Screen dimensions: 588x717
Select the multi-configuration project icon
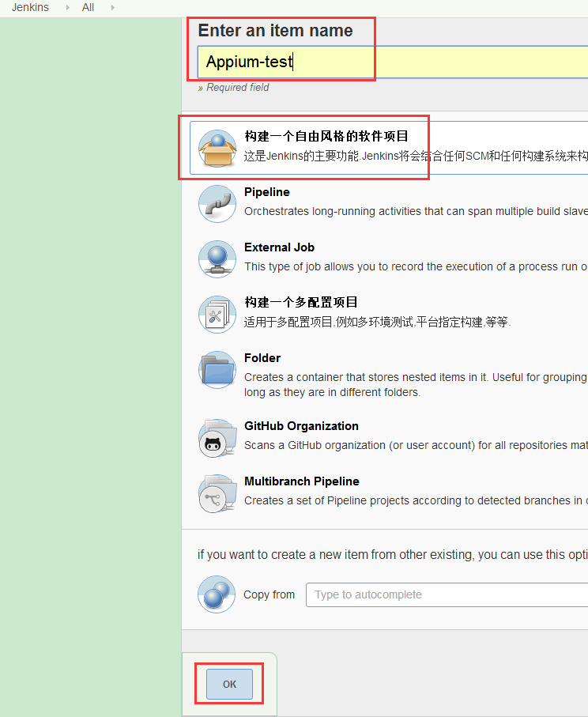217,315
